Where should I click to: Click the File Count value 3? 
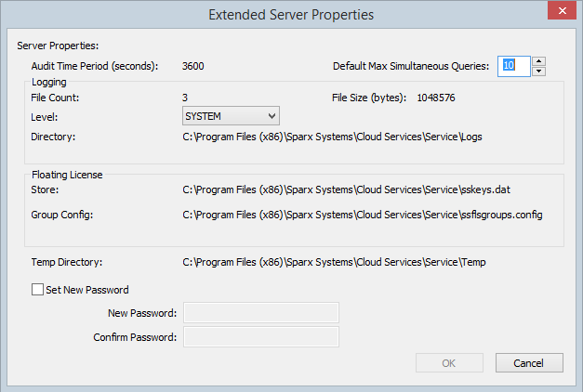[x=185, y=97]
